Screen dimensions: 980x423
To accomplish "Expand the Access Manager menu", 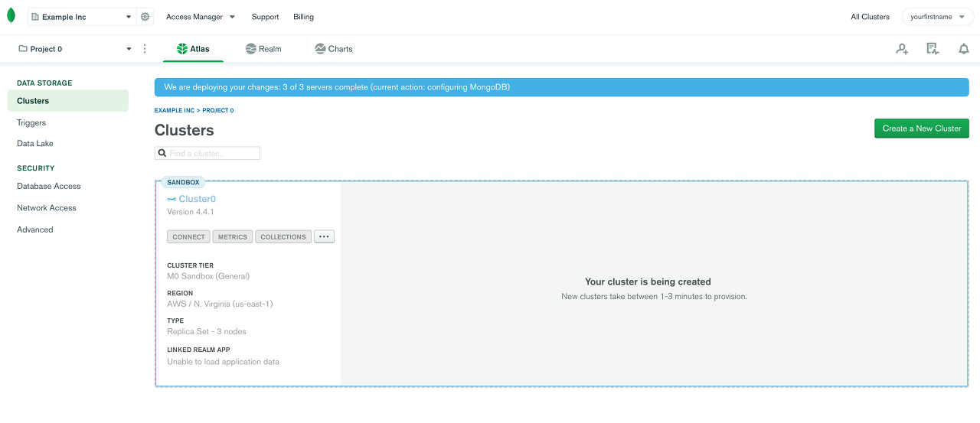I will (201, 17).
